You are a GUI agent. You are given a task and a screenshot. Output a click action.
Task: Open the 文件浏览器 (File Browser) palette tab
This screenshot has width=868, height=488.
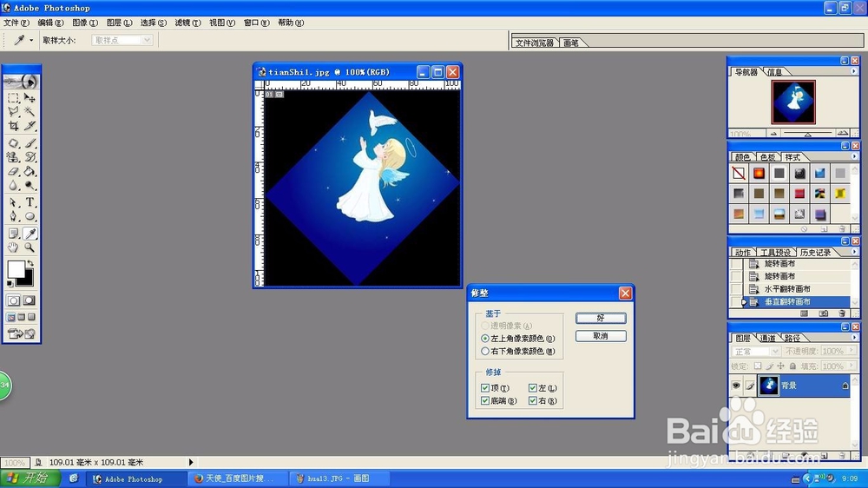(x=535, y=43)
